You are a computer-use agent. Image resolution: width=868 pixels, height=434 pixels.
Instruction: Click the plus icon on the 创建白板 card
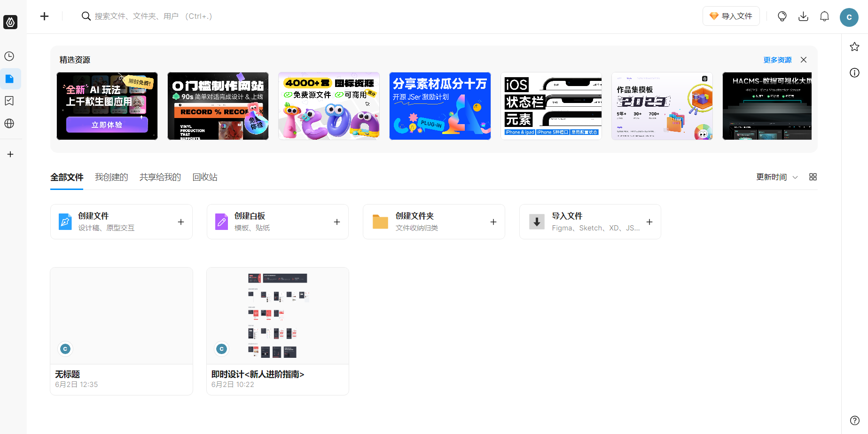(x=336, y=221)
